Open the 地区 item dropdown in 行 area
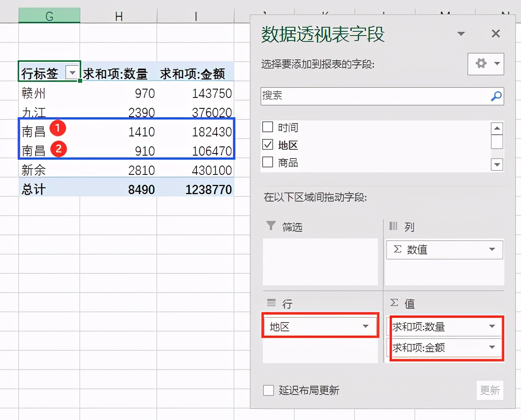The width and height of the screenshot is (521, 420). (x=366, y=326)
